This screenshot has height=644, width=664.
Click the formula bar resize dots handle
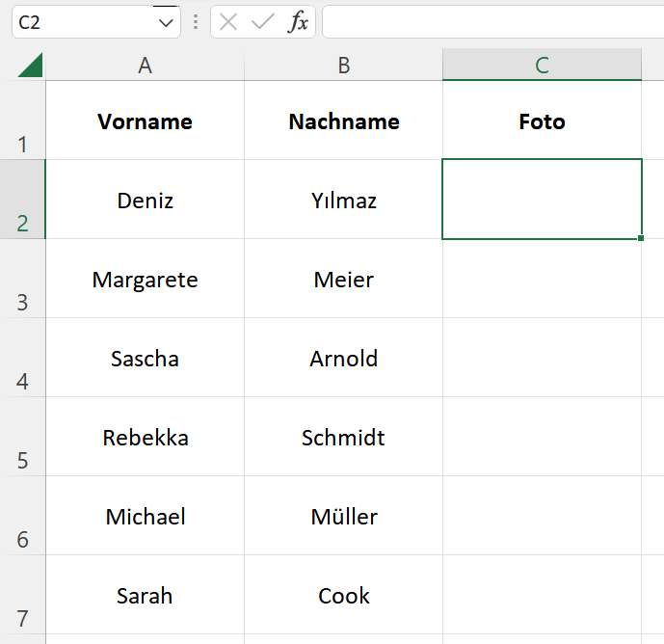[196, 22]
